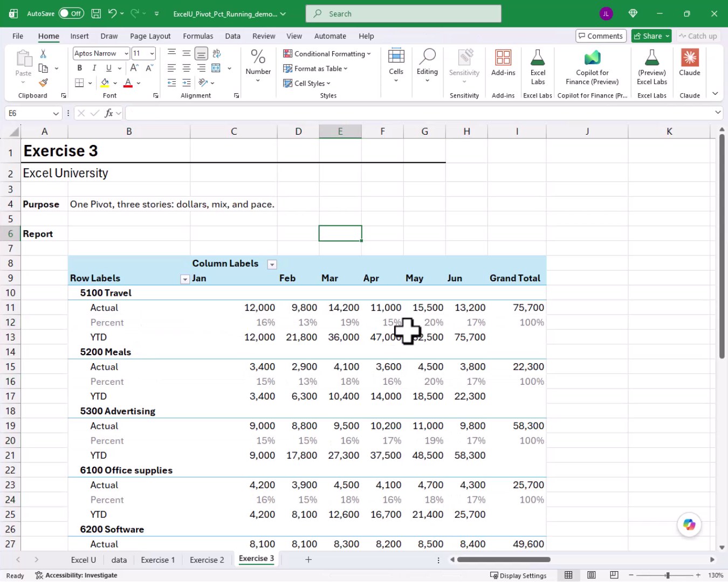Viewport: 728px width, 582px height.
Task: Open the Editing button
Action: pos(427,66)
